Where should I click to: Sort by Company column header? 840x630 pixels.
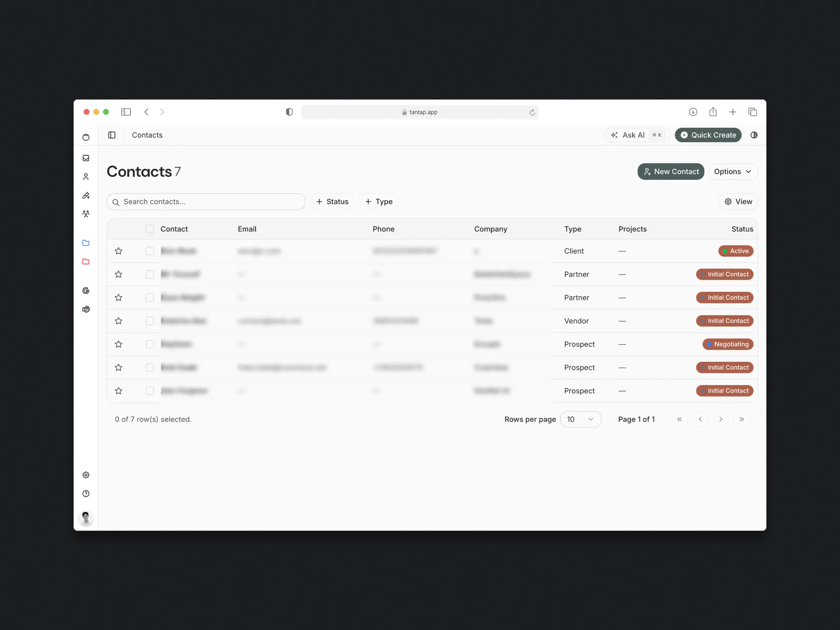pyautogui.click(x=490, y=229)
